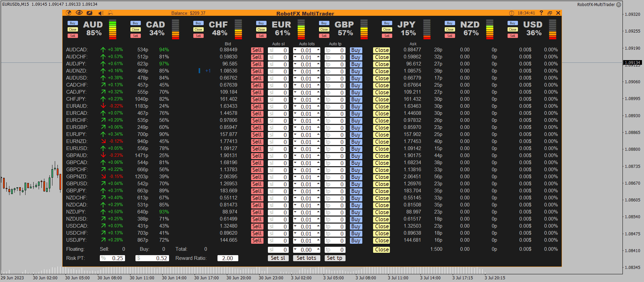Image resolution: width=644 pixels, height=282 pixels.
Task: Click the JPY strength meter bar
Action: (427, 30)
